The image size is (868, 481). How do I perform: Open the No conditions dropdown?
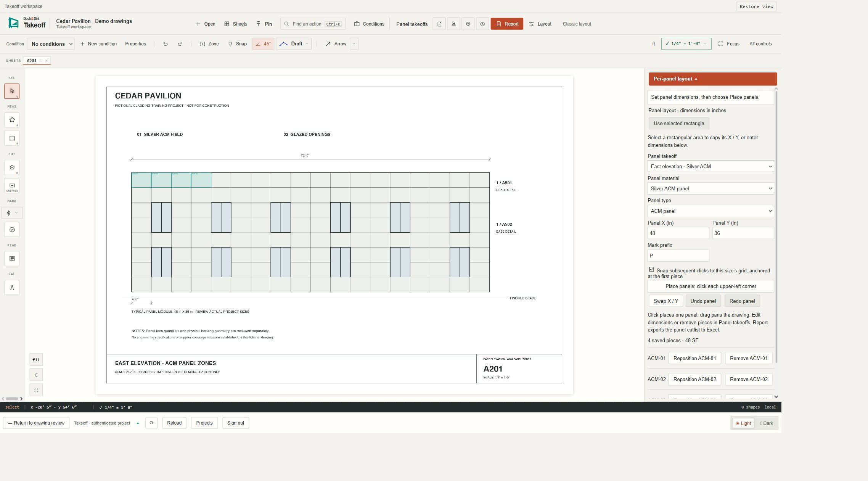[x=51, y=44]
